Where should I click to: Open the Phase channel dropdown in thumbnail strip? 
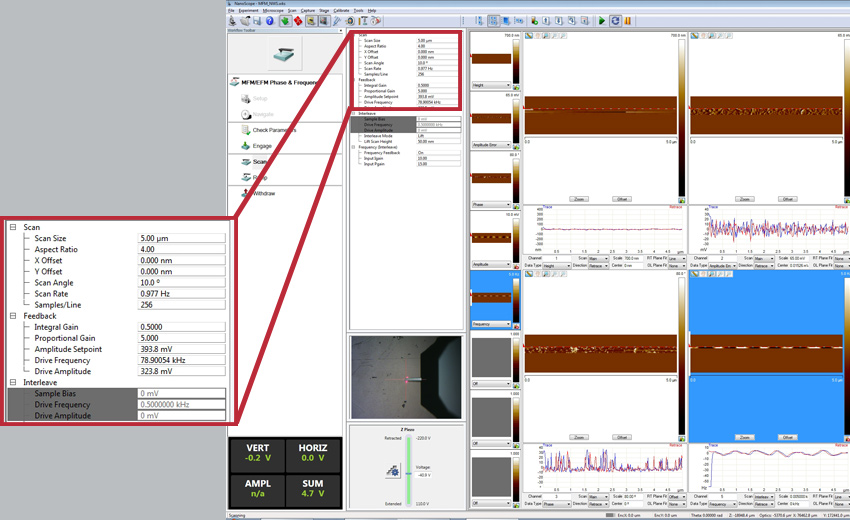click(491, 204)
